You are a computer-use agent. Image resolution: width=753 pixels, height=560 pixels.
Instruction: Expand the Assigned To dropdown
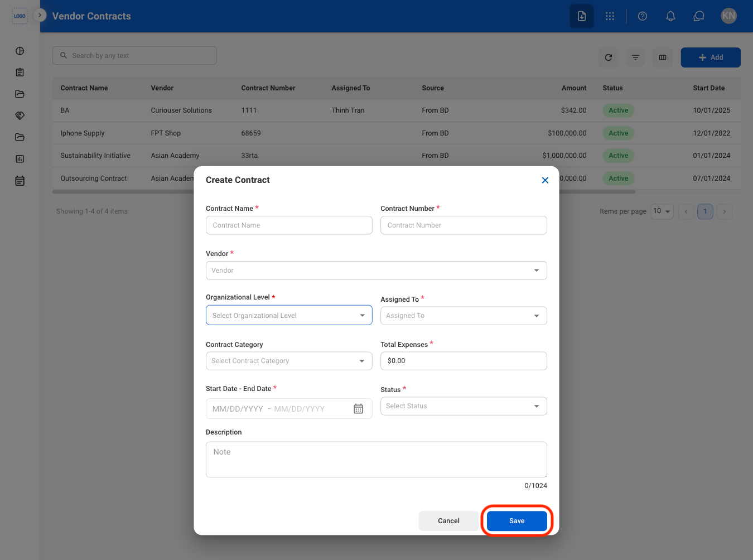pyautogui.click(x=464, y=316)
